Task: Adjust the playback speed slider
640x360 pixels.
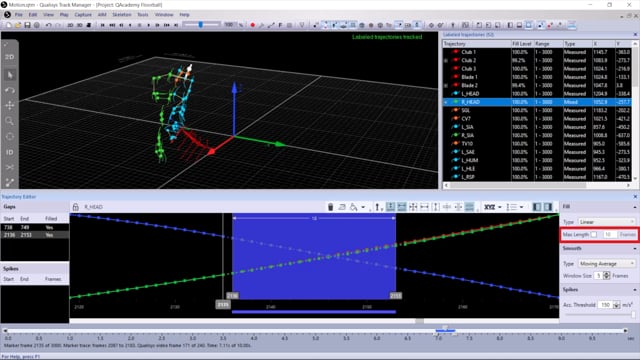Action: (x=200, y=25)
